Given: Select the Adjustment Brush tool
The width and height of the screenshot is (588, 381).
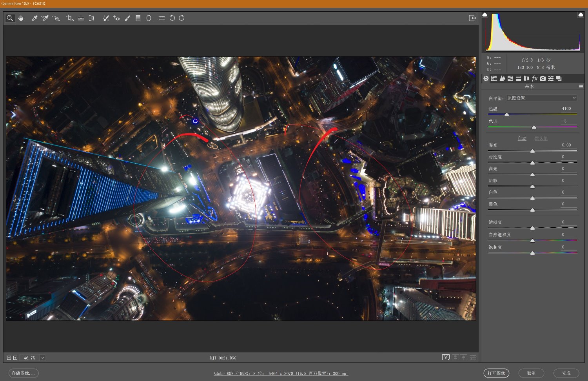Looking at the screenshot, I should click(127, 18).
